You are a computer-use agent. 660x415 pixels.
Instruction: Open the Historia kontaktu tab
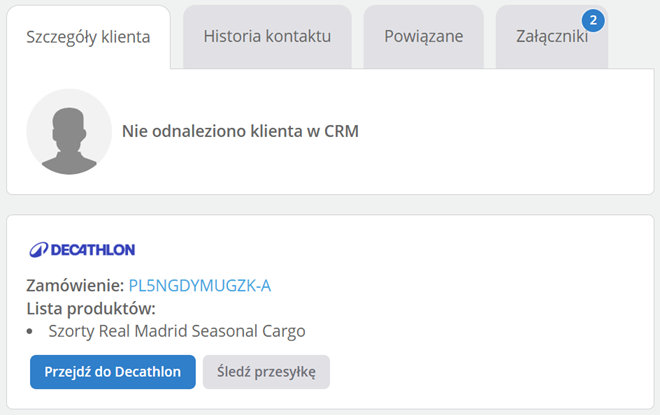click(x=267, y=37)
